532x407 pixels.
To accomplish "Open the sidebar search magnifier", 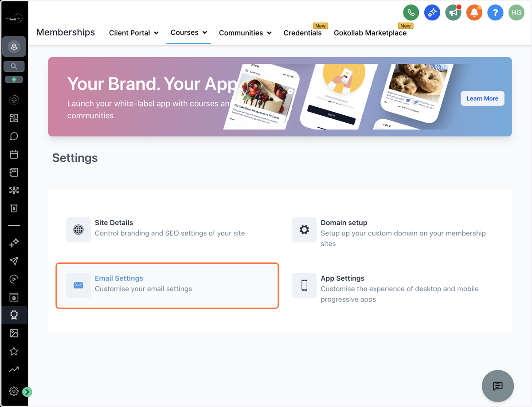I will click(x=14, y=67).
